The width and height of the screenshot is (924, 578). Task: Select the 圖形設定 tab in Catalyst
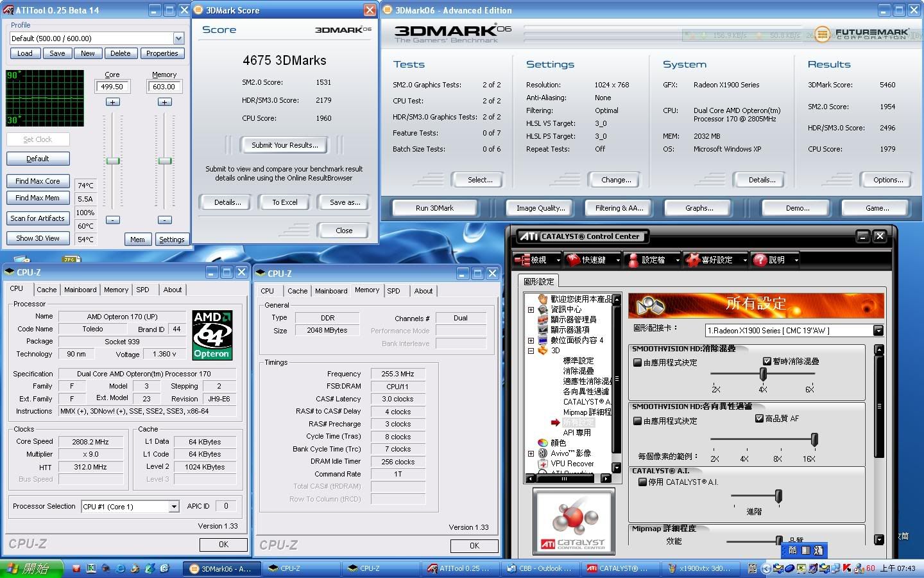pyautogui.click(x=538, y=281)
